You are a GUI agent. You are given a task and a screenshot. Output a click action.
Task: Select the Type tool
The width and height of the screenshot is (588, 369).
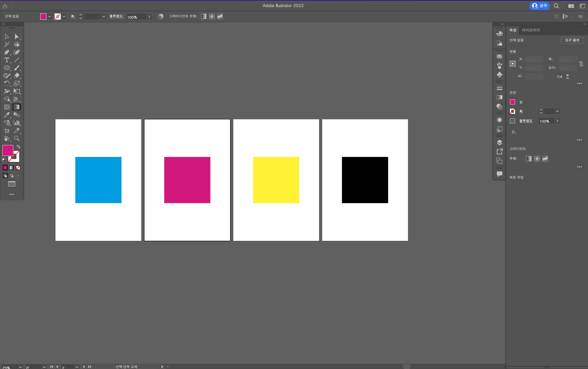[x=7, y=60]
